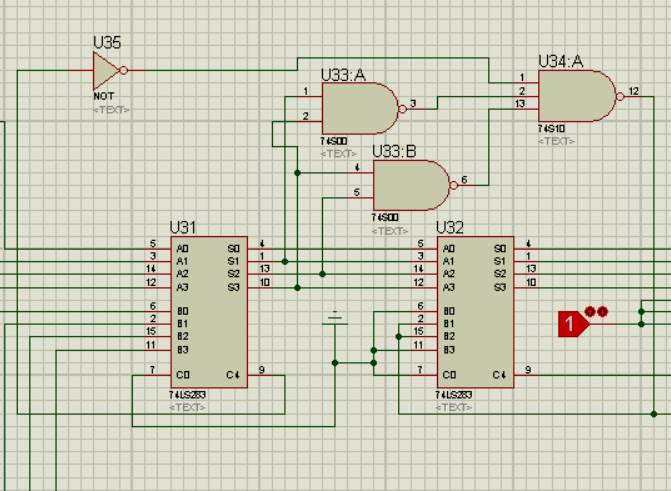
Task: Click the U33:B reference label
Action: pos(394,152)
